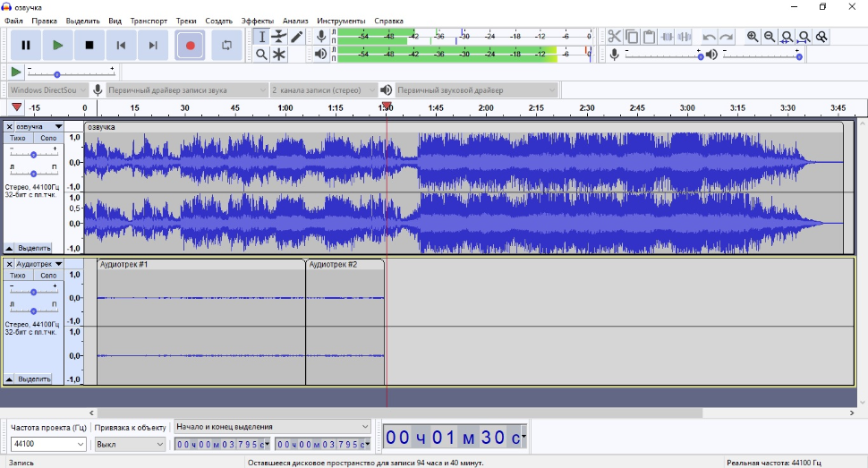This screenshot has height=468, width=868.
Task: Open the Первичный драйвер записи звука dropdown
Action: (187, 89)
